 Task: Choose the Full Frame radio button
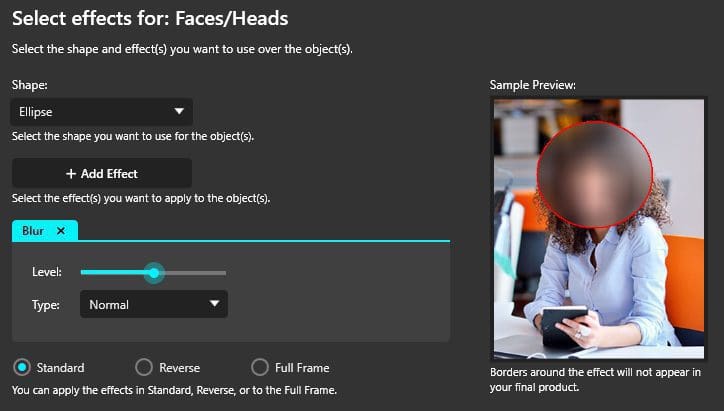(x=259, y=368)
